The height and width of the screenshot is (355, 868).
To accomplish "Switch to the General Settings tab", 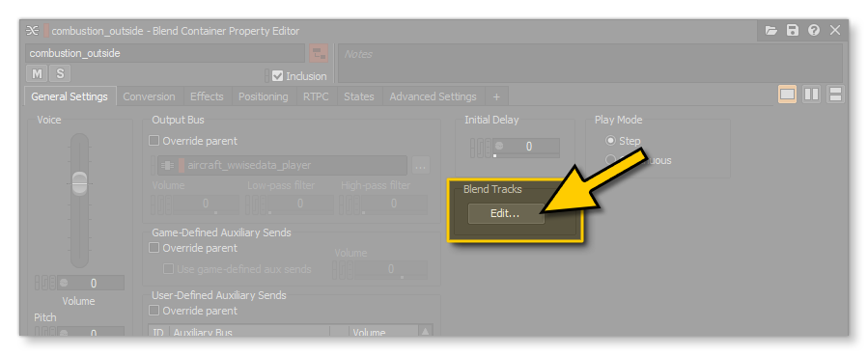I will point(70,96).
